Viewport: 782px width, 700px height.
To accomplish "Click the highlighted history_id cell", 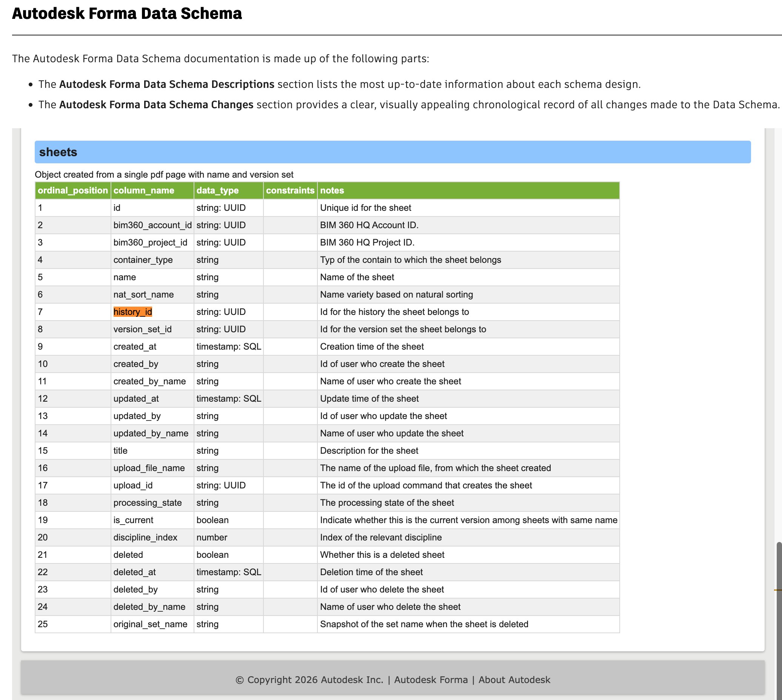I will click(x=133, y=312).
